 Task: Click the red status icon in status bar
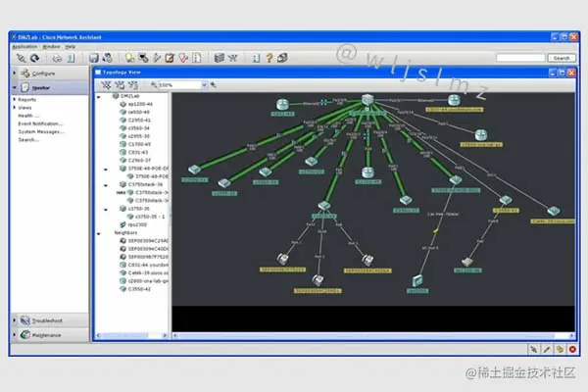point(572,349)
